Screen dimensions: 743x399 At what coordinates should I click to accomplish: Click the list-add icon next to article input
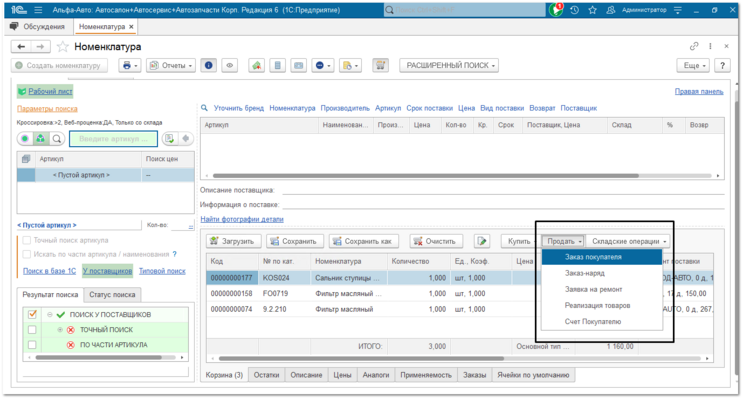pos(170,139)
